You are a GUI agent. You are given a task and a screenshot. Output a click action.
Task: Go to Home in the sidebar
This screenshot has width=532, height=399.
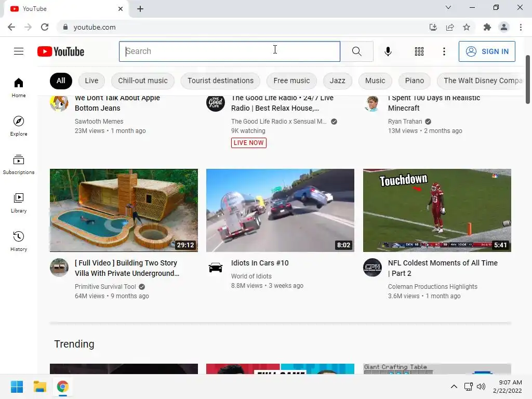click(x=19, y=88)
